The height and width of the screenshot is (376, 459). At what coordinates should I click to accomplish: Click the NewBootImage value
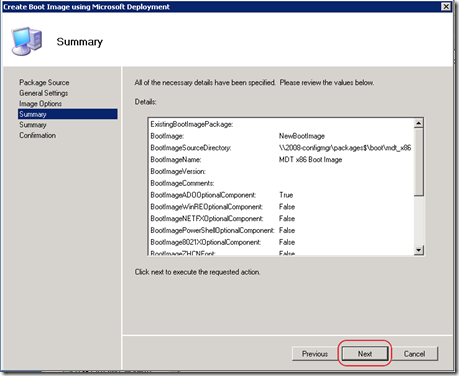point(302,136)
